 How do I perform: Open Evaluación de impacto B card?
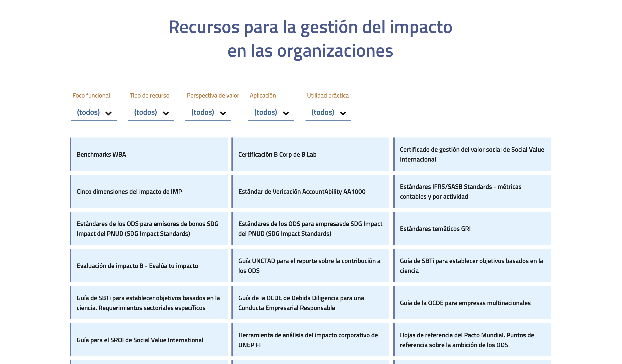pyautogui.click(x=149, y=266)
